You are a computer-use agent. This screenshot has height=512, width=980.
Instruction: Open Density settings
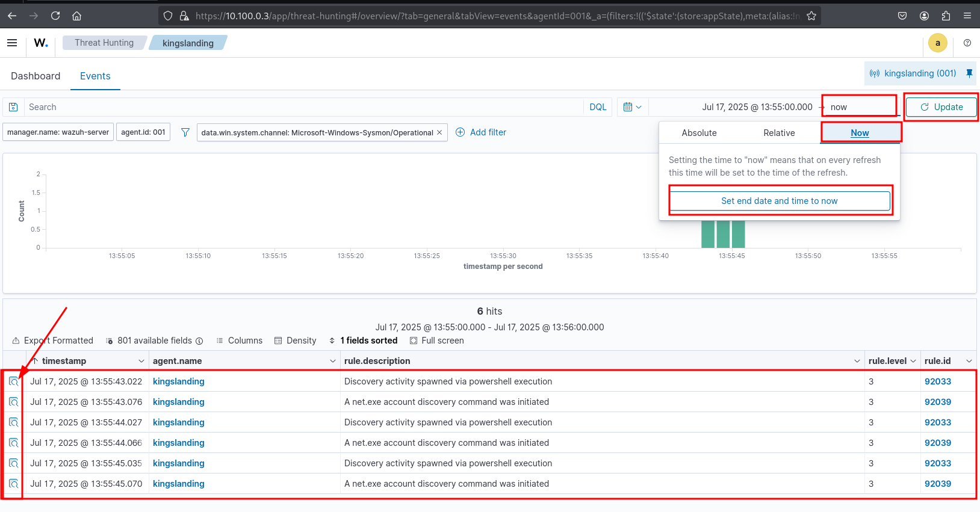pyautogui.click(x=295, y=341)
